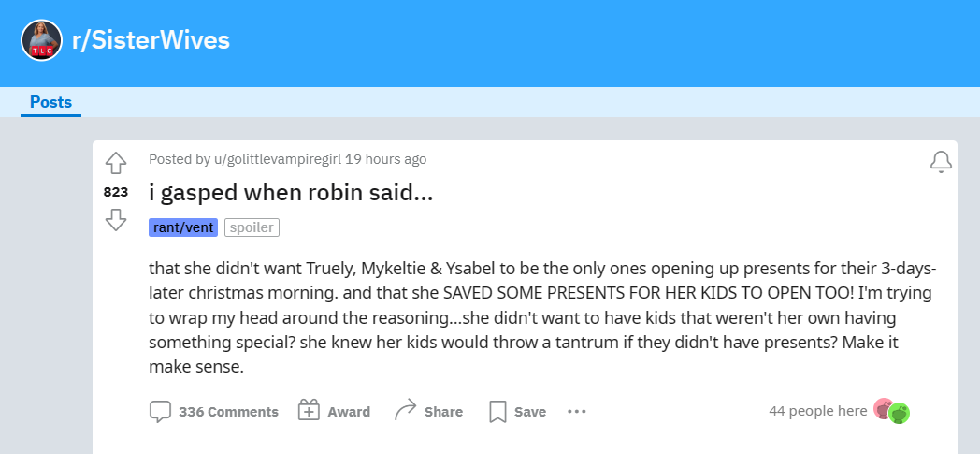Viewport: 980px width, 454px height.
Task: Filter by the rant/vent flair
Action: [x=183, y=227]
